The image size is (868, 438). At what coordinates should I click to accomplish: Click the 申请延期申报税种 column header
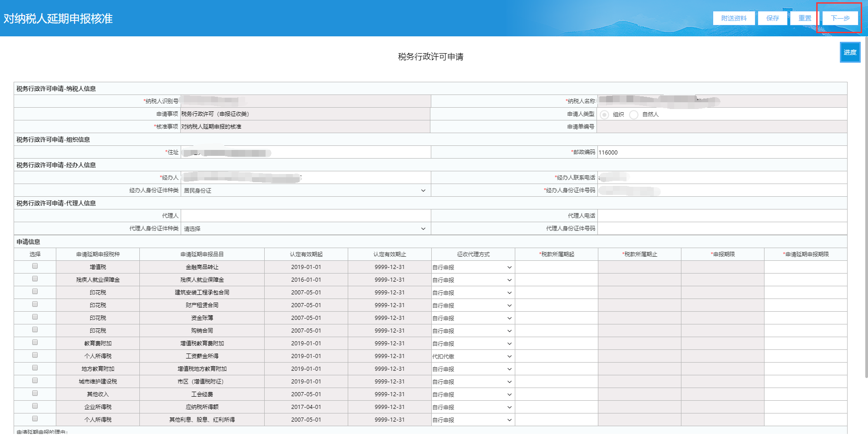[98, 254]
